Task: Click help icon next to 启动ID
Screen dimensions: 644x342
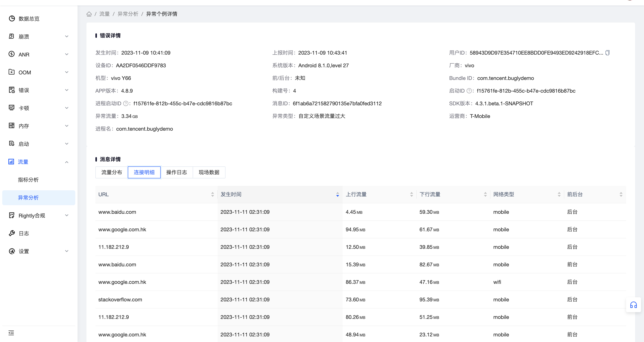Action: 469,91
